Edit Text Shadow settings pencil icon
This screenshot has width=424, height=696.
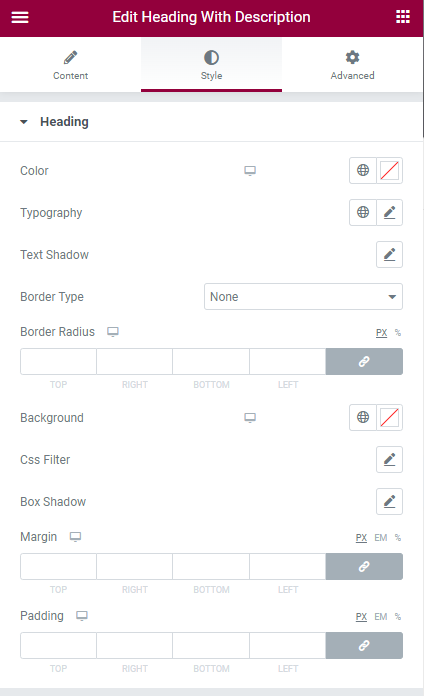coord(389,254)
